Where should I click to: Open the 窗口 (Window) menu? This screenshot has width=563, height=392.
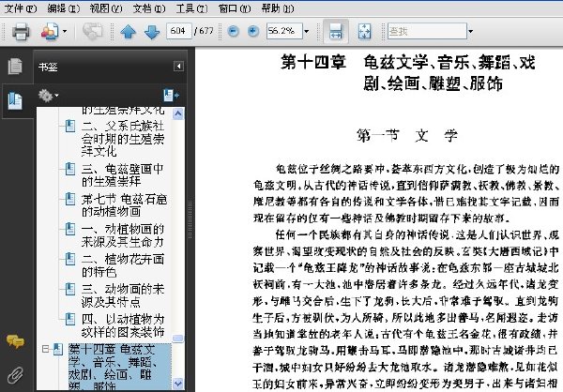pos(235,8)
